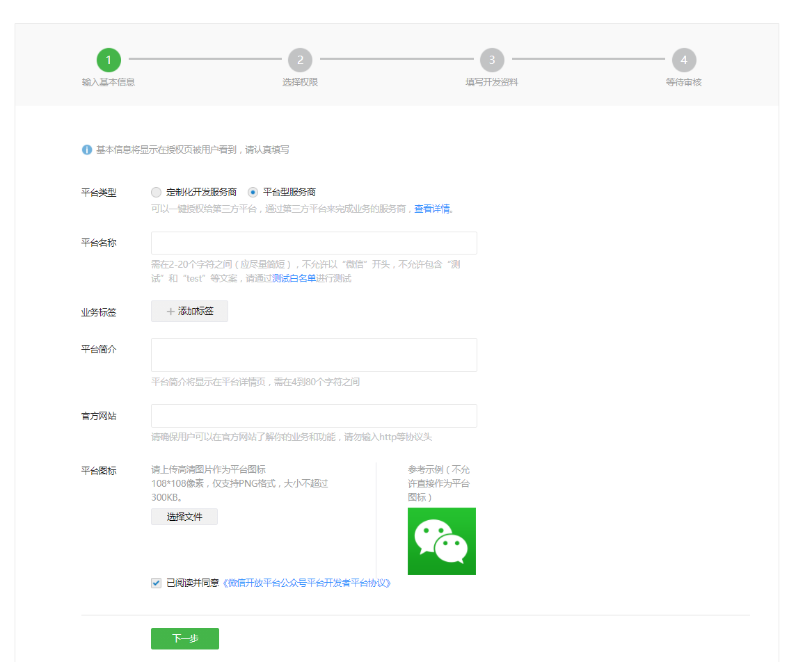Click the 填写开发资料 step label
The image size is (812, 662).
pyautogui.click(x=492, y=82)
